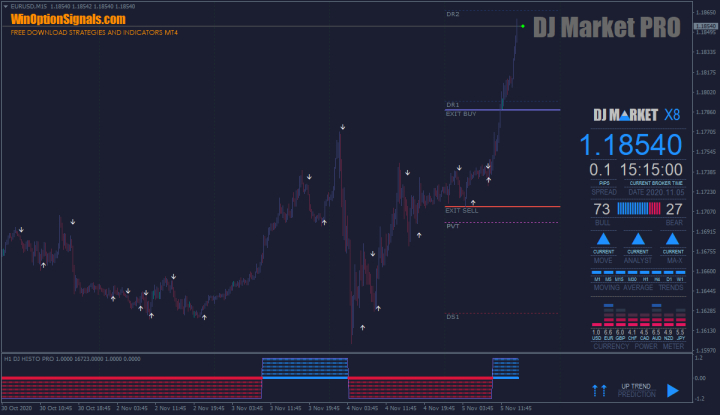Click the H1 moving average trend bar
720x415 pixels.
(x=645, y=272)
